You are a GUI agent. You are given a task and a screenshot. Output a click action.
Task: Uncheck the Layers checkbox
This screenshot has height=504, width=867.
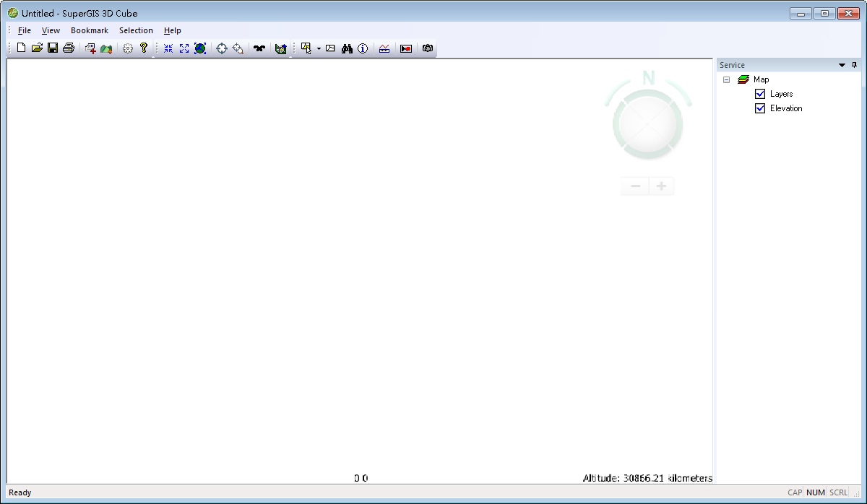(x=760, y=94)
